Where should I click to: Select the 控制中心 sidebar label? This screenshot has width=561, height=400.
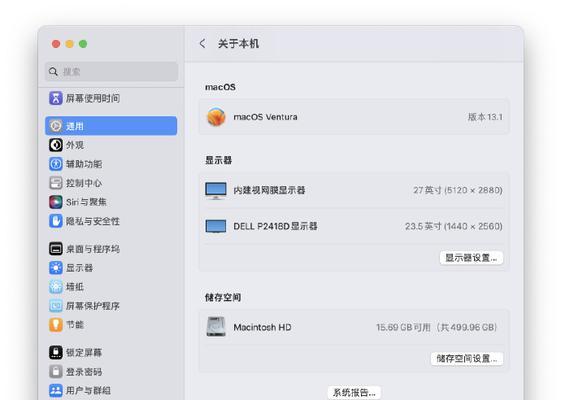84,183
